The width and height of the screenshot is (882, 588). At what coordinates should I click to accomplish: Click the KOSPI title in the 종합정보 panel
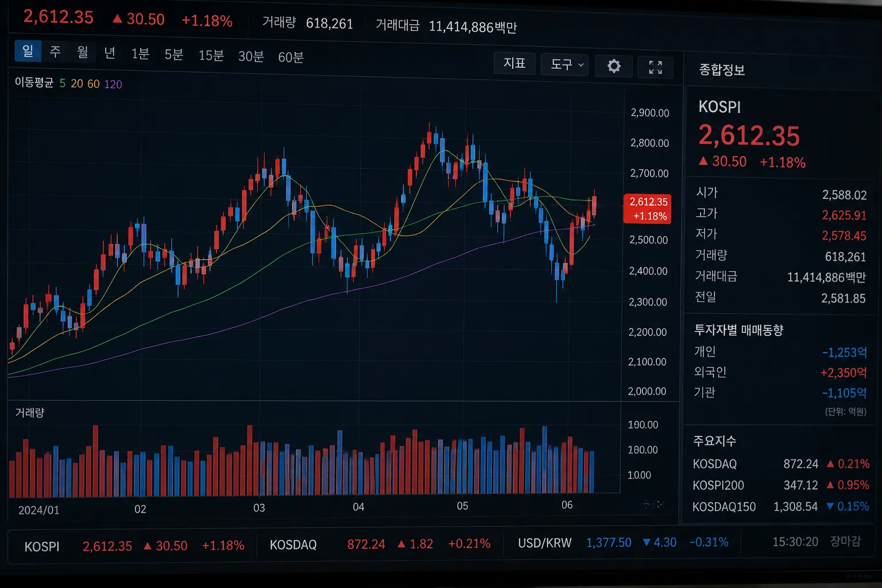[x=719, y=107]
